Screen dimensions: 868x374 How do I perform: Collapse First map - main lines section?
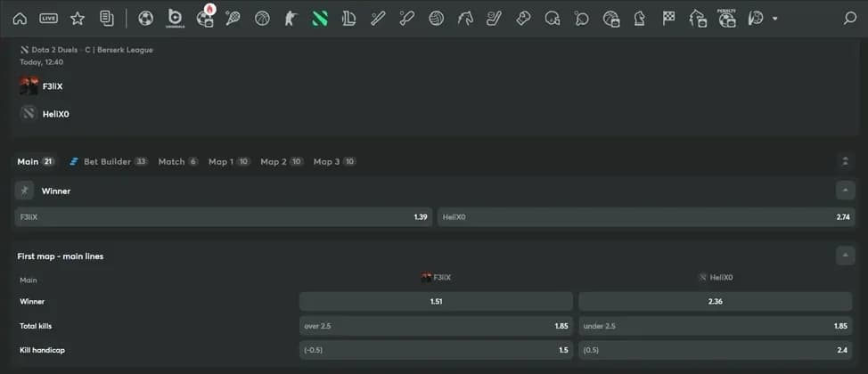click(845, 256)
